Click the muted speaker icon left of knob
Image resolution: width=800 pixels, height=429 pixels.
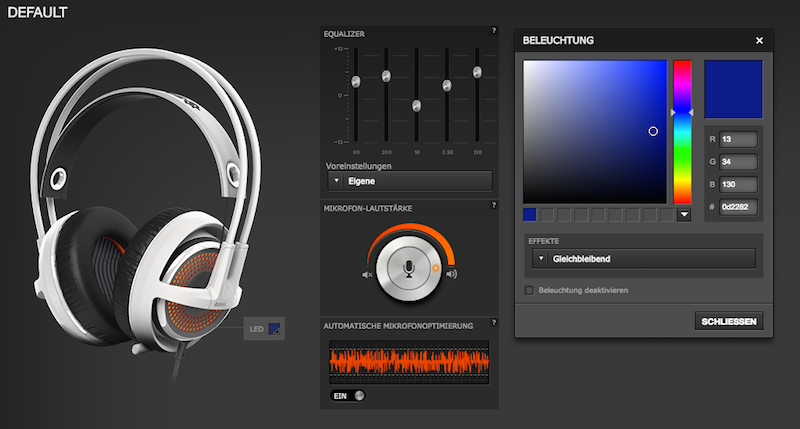367,274
